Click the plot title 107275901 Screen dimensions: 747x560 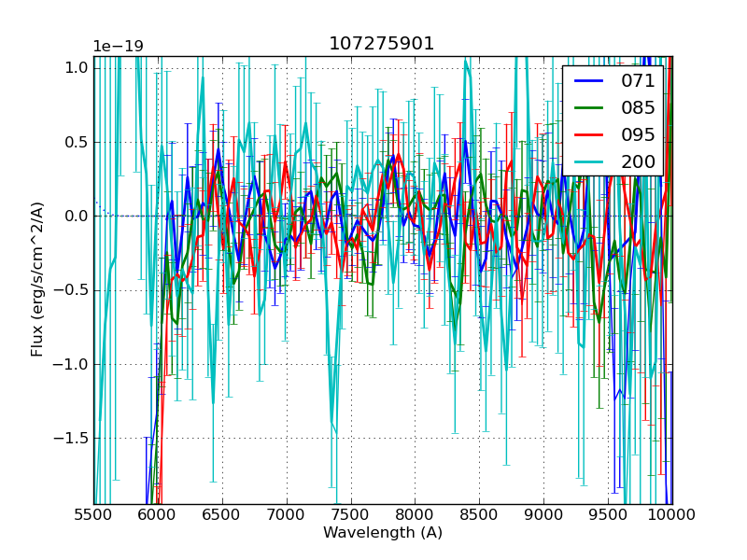[382, 44]
